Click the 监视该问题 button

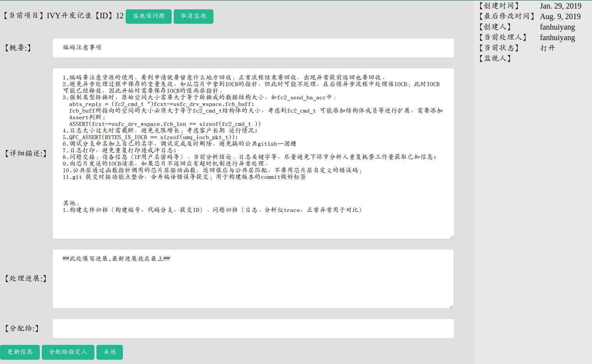[148, 16]
